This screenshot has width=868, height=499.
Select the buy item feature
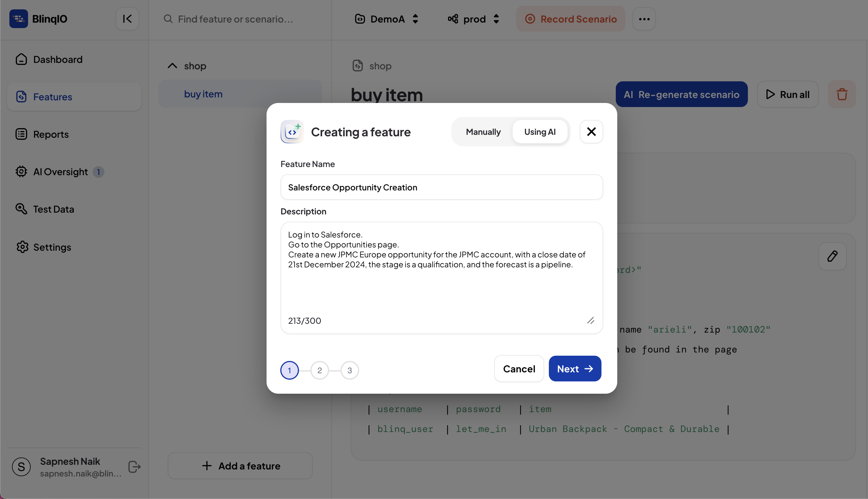point(240,94)
